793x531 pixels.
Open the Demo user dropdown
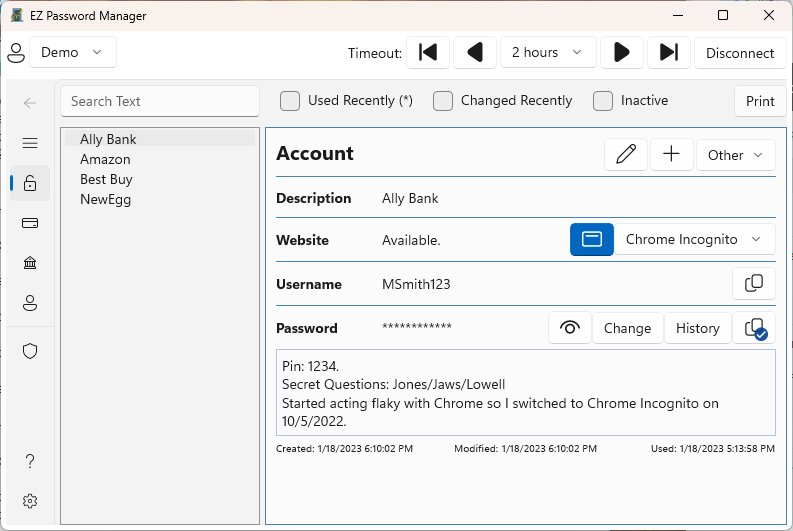[x=73, y=52]
